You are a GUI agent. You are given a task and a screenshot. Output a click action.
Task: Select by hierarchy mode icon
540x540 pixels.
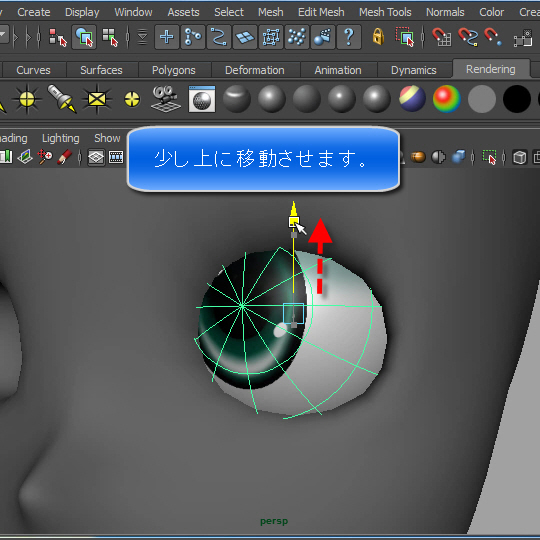(57, 37)
